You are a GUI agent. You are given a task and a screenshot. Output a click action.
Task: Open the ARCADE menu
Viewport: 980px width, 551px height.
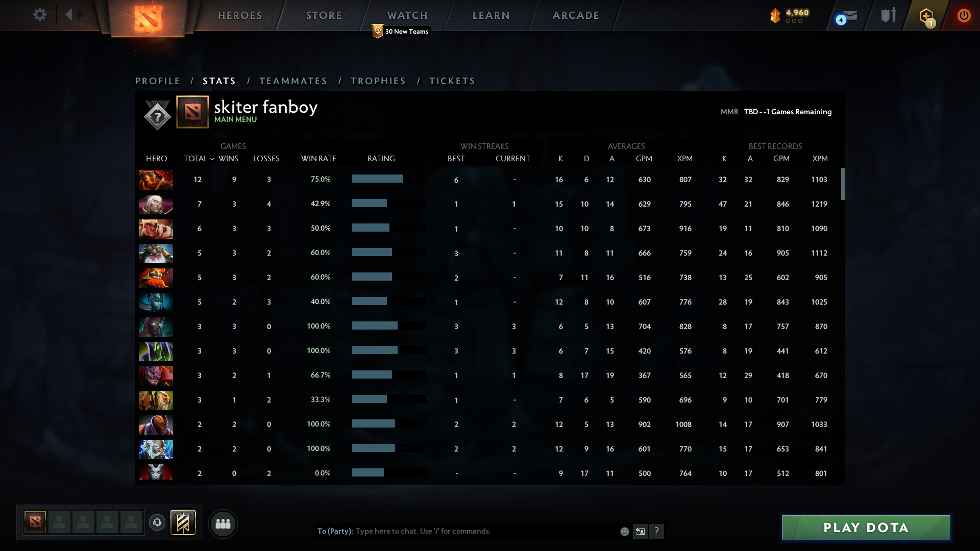click(x=575, y=15)
